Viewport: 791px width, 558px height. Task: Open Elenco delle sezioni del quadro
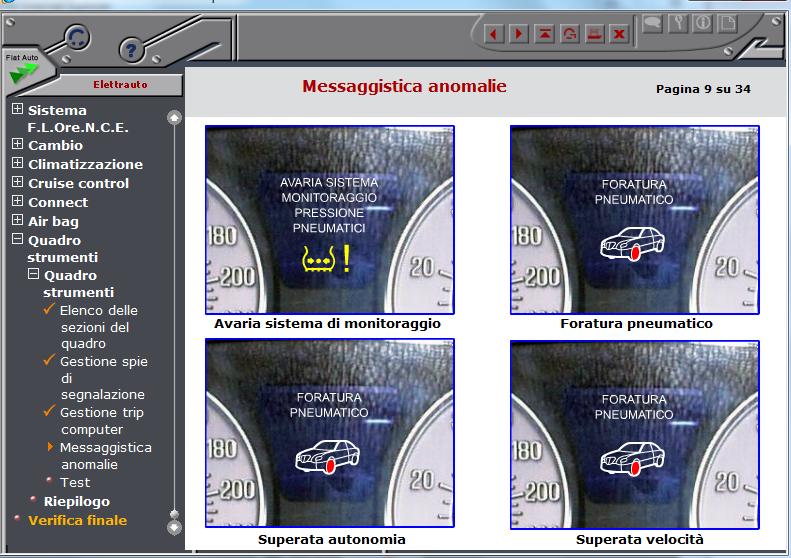98,327
